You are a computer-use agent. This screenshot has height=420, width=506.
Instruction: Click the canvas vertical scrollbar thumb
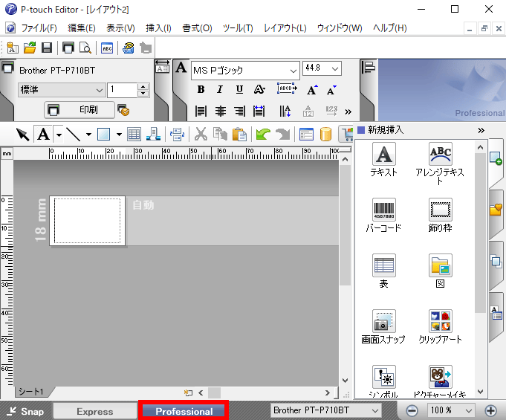(346, 225)
